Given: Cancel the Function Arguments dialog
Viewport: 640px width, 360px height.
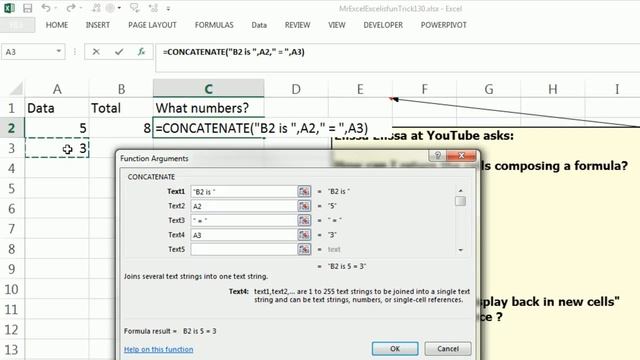Looking at the screenshot, I should click(x=448, y=349).
